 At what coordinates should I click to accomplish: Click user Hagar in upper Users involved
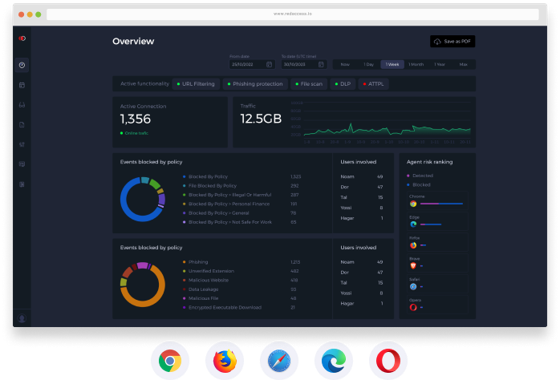(x=362, y=218)
